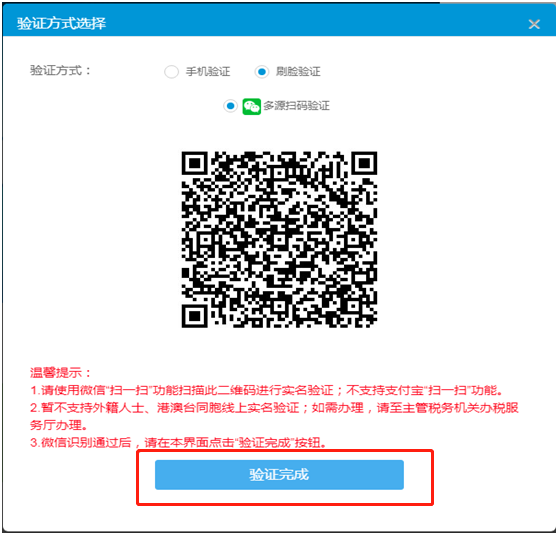This screenshot has width=558, height=535.
Task: Click hint line 2 about 外籍人士
Action: [274, 416]
